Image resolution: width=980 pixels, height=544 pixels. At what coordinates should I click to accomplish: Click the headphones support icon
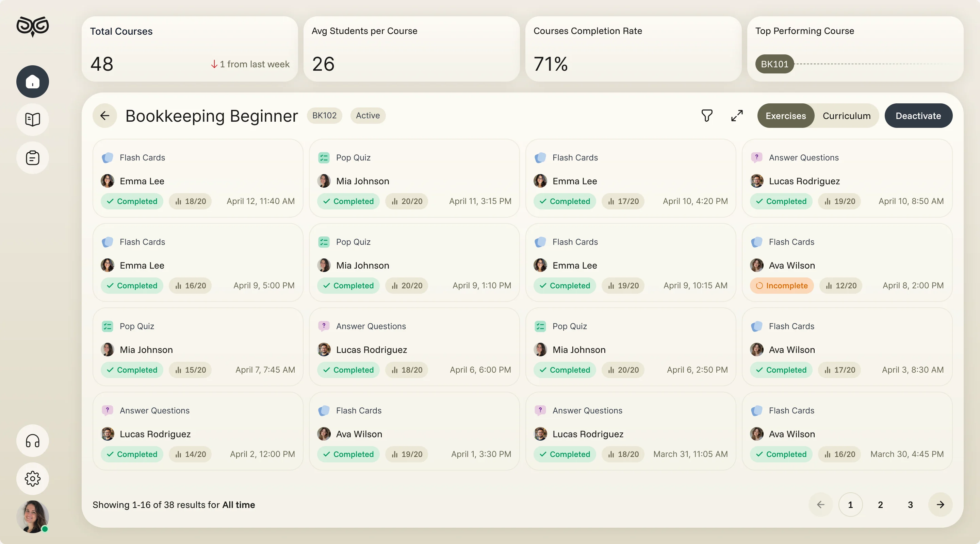(33, 441)
